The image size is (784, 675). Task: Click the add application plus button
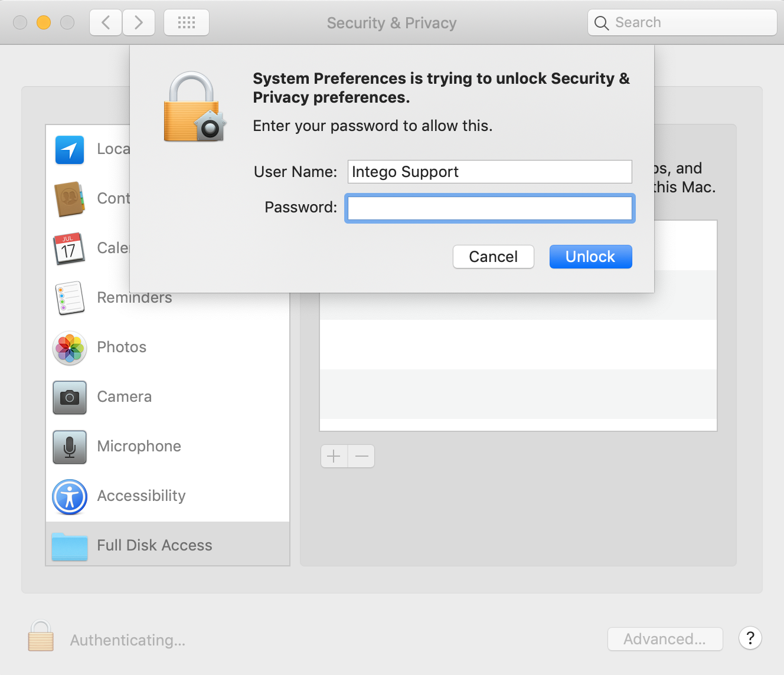click(334, 456)
